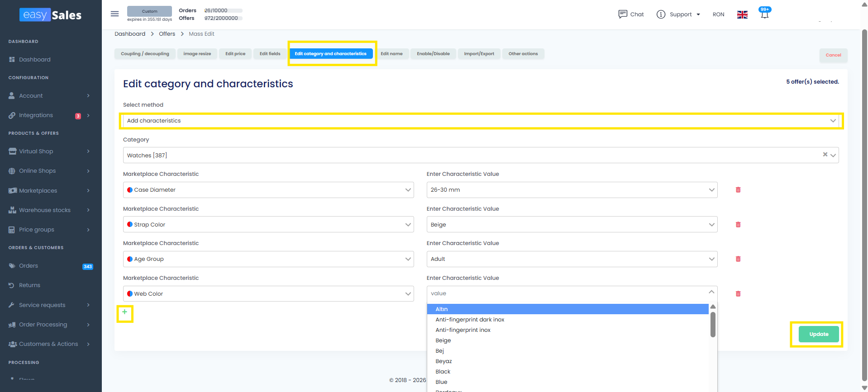Switch language using the UK flag
The width and height of the screenshot is (868, 392).
click(x=742, y=14)
